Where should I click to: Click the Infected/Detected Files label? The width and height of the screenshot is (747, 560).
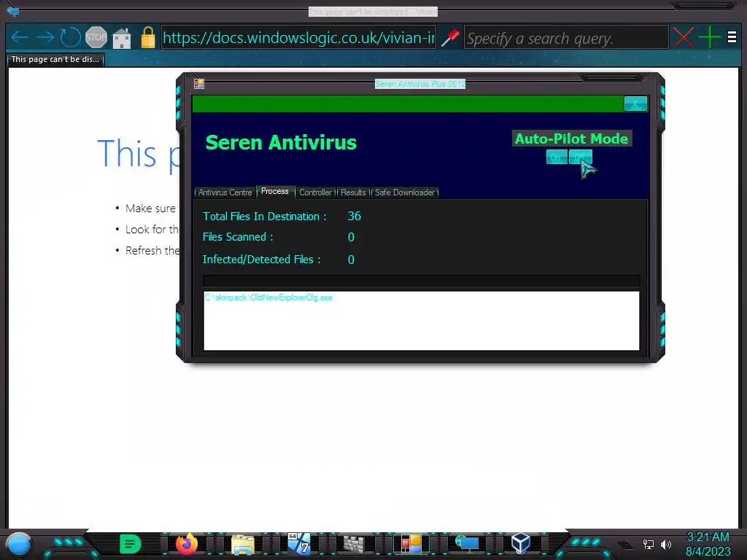tap(262, 260)
